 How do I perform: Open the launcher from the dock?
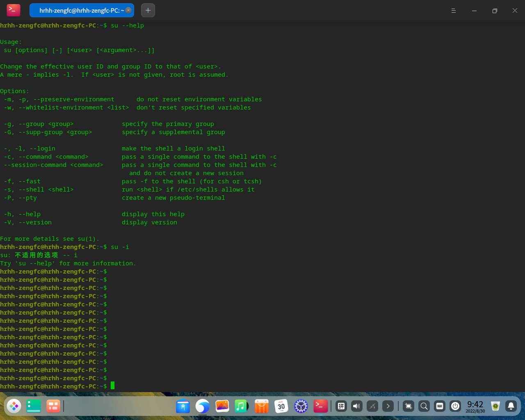click(x=14, y=406)
